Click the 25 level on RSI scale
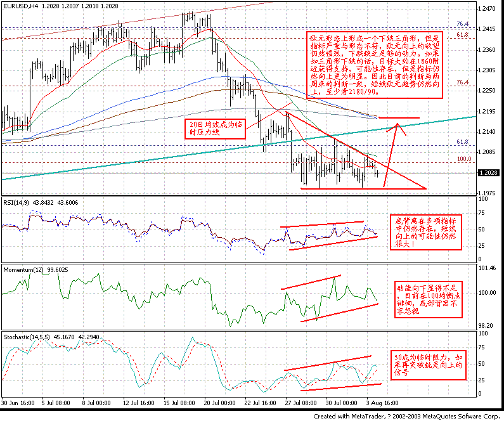 482,246
